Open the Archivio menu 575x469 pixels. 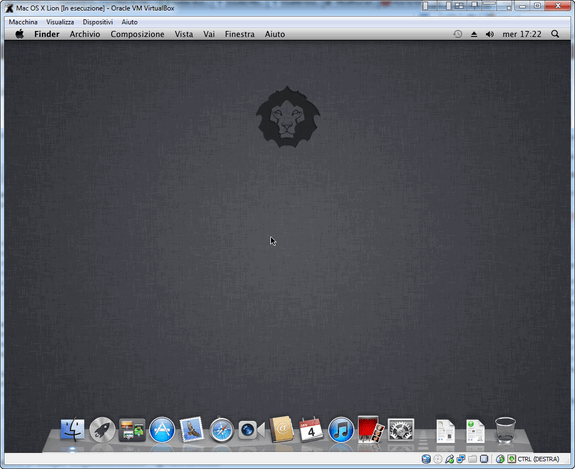(x=85, y=34)
